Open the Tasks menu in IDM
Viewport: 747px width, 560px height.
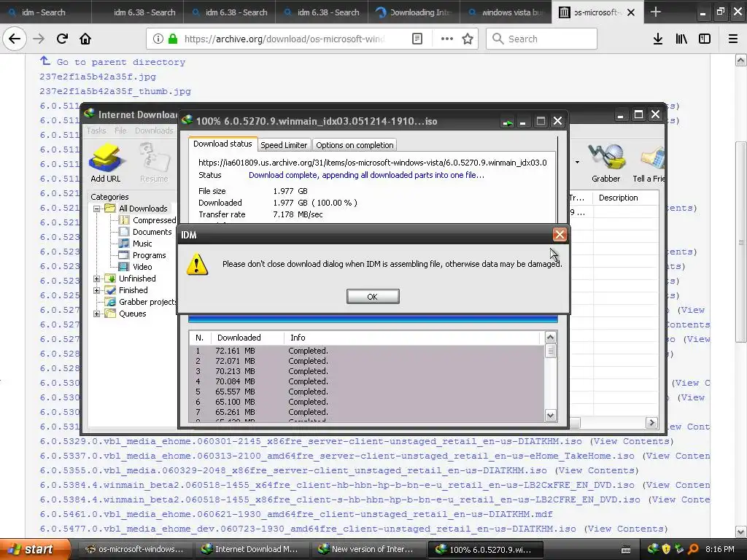[x=96, y=131]
